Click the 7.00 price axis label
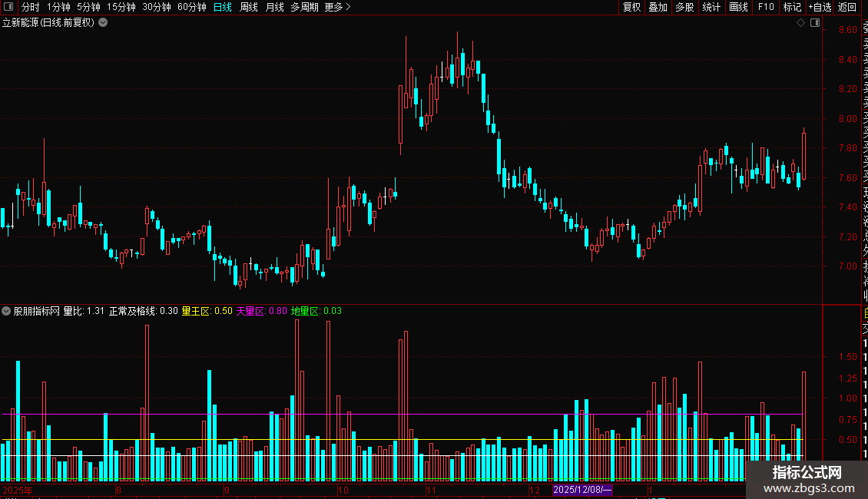This screenshot has height=499, width=868. pos(847,266)
